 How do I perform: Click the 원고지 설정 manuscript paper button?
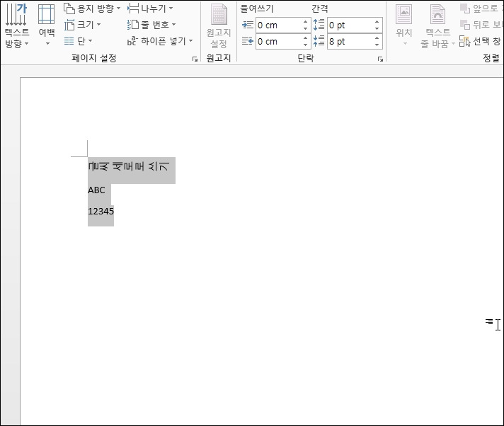219,26
